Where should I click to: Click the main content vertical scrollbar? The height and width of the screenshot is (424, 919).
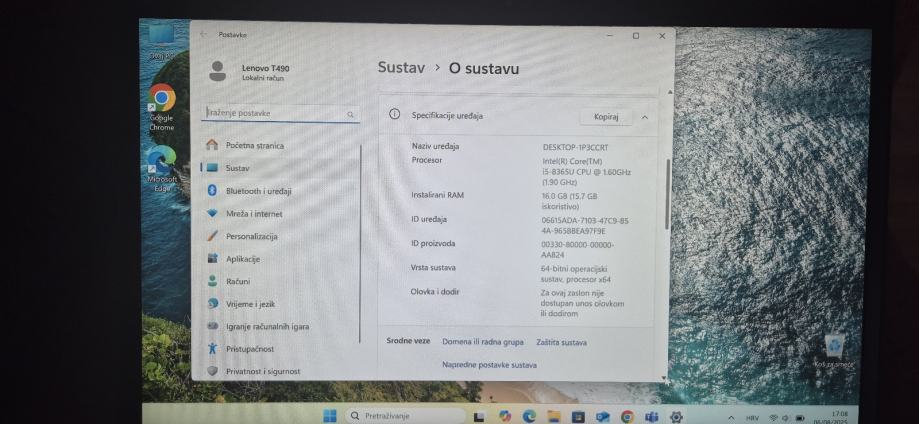[667, 194]
